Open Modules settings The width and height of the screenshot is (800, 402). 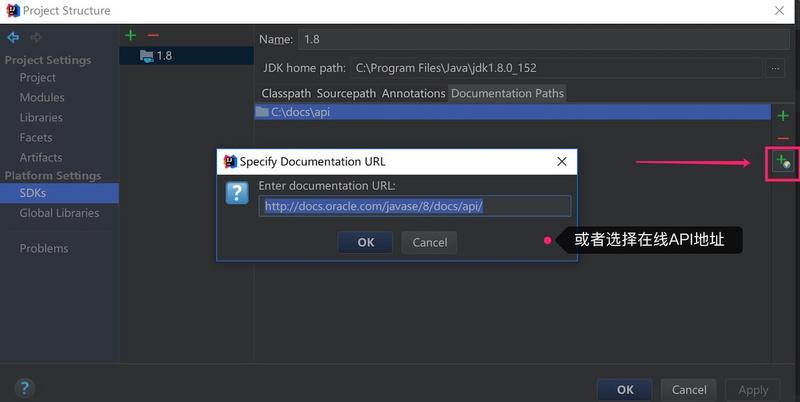pyautogui.click(x=42, y=97)
